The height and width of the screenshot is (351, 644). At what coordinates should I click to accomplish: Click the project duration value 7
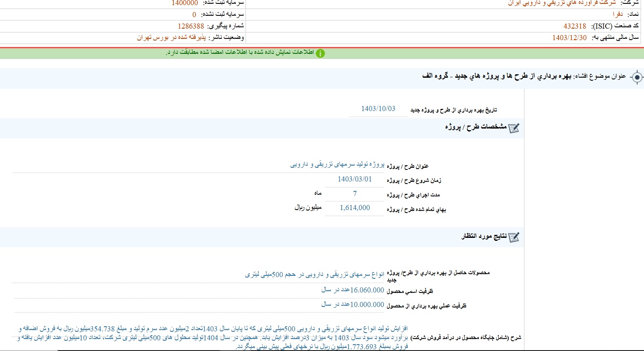[354, 194]
